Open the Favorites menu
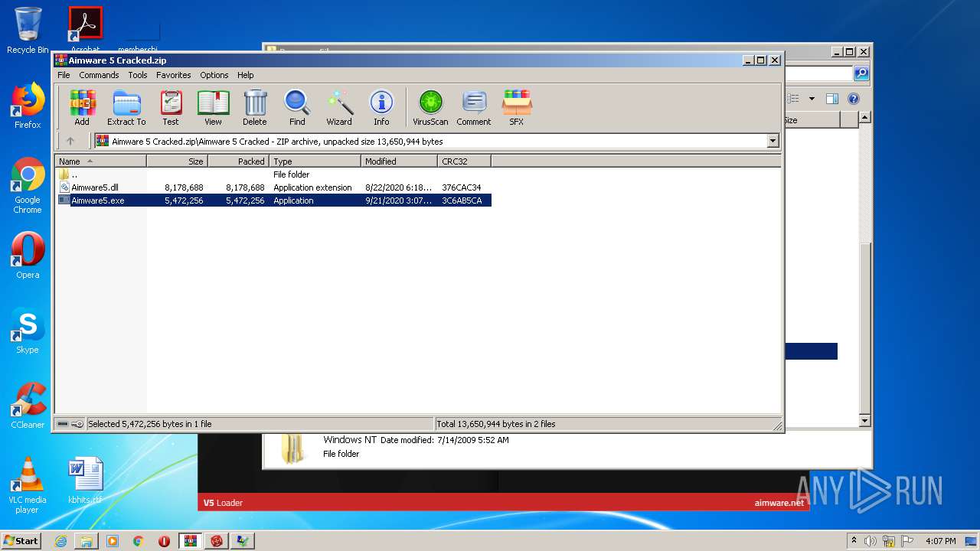 pyautogui.click(x=174, y=75)
